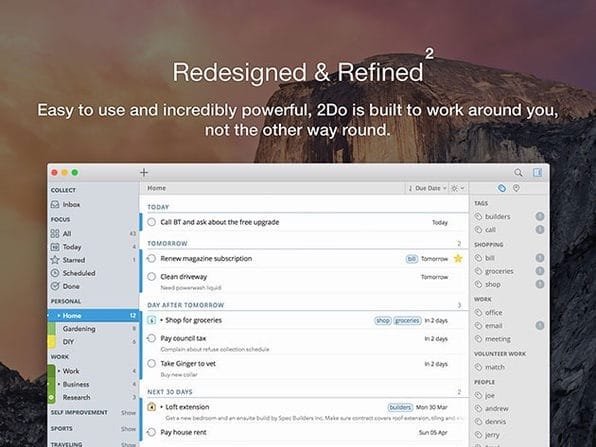Select the locations pin icon

click(516, 188)
